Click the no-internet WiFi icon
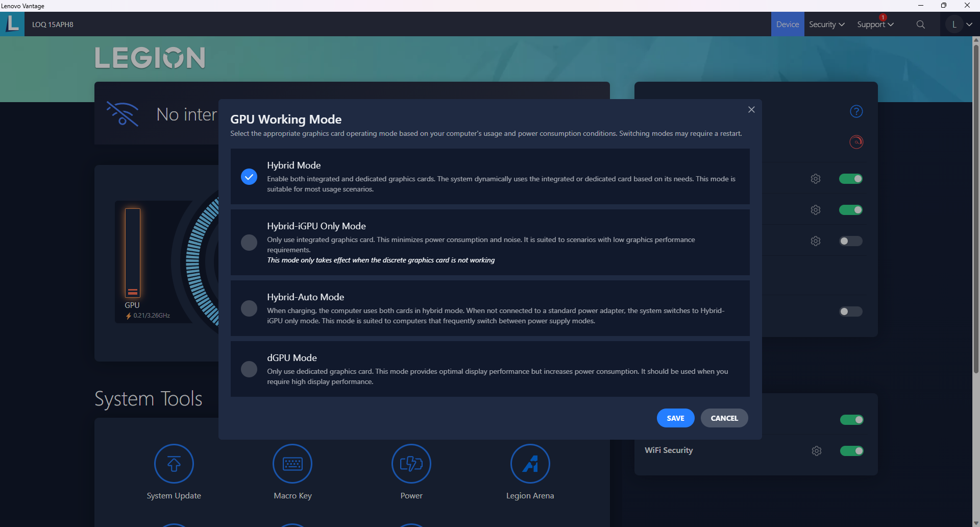The height and width of the screenshot is (527, 980). coord(122,113)
